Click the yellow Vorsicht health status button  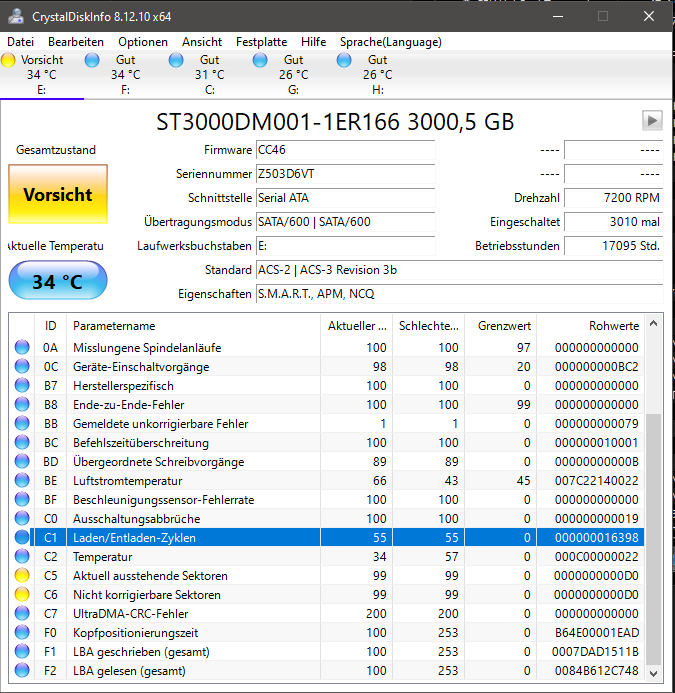58,194
